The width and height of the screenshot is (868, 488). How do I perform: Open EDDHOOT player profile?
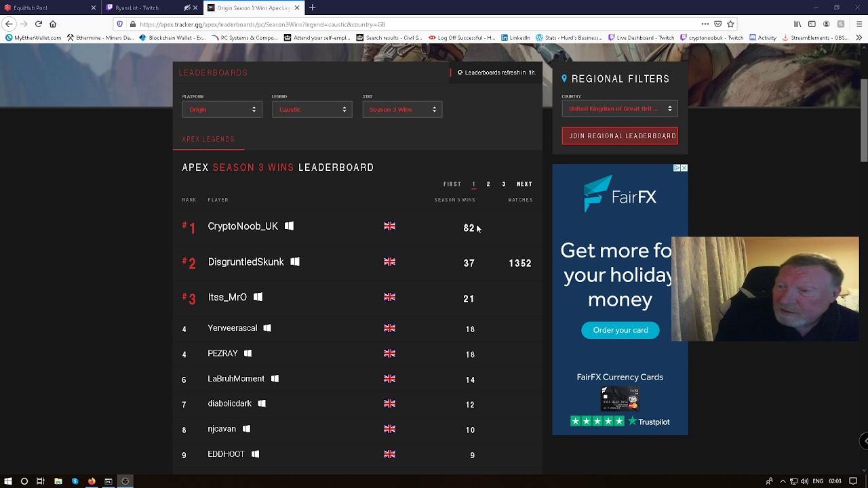[x=226, y=454]
